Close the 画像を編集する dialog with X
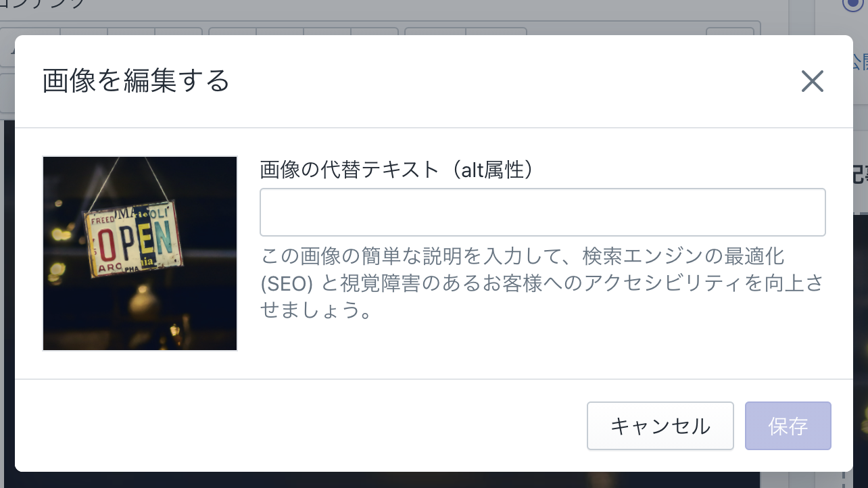 (812, 81)
